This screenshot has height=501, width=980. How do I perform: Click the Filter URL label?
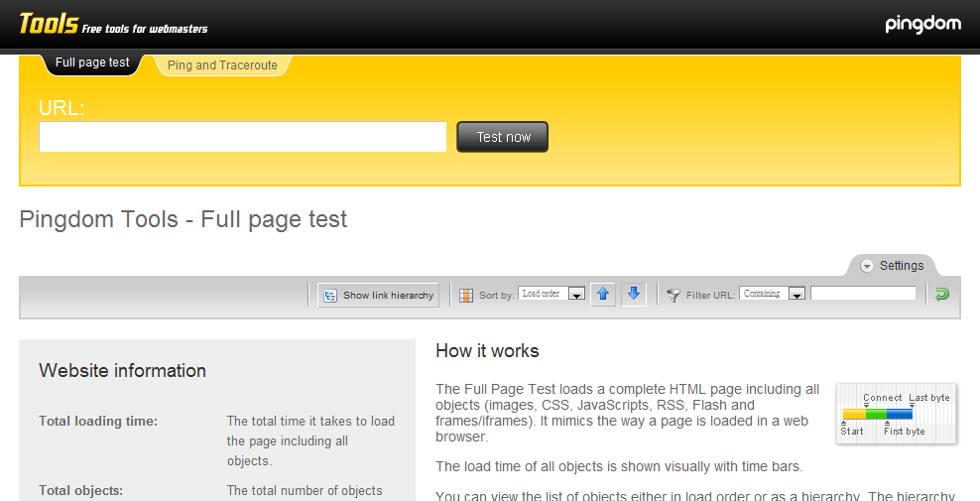click(x=710, y=296)
